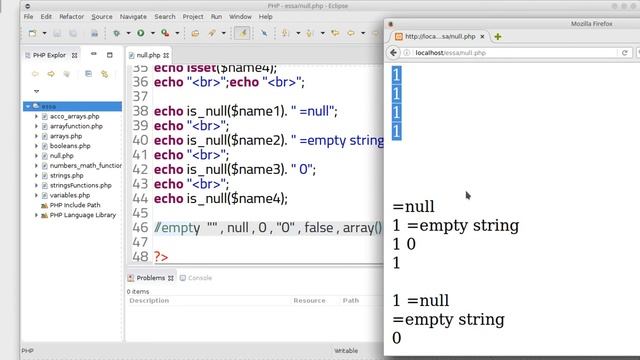Click the Next Annotation toolbar icon
This screenshot has height=360, width=640.
point(285,33)
